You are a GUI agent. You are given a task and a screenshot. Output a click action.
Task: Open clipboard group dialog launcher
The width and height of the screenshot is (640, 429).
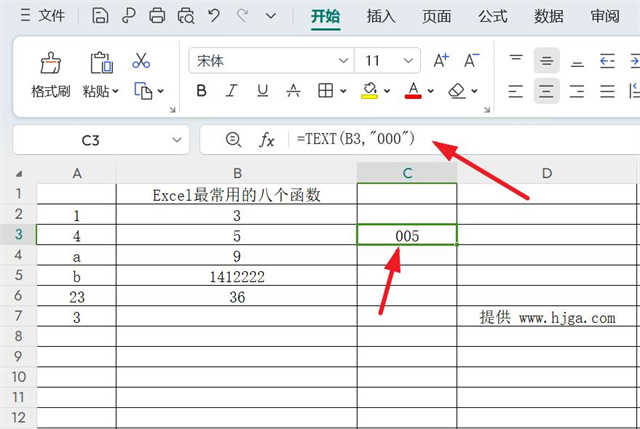pos(172,109)
